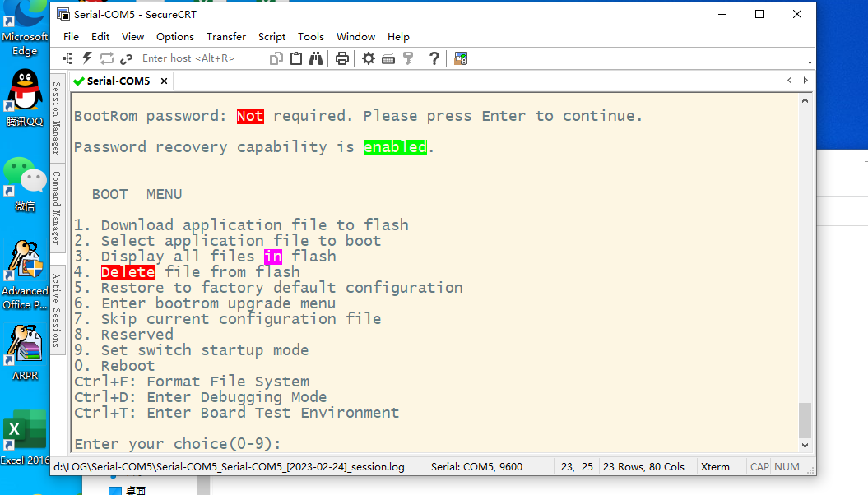Open the Script menu
The height and width of the screenshot is (495, 868).
pyautogui.click(x=272, y=37)
